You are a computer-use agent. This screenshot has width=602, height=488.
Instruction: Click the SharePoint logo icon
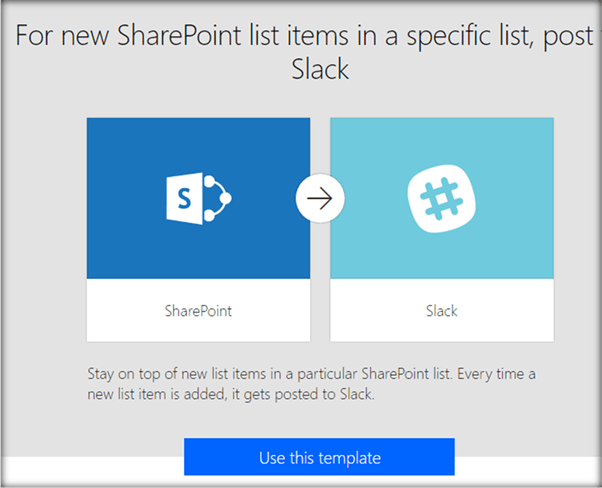tap(198, 198)
